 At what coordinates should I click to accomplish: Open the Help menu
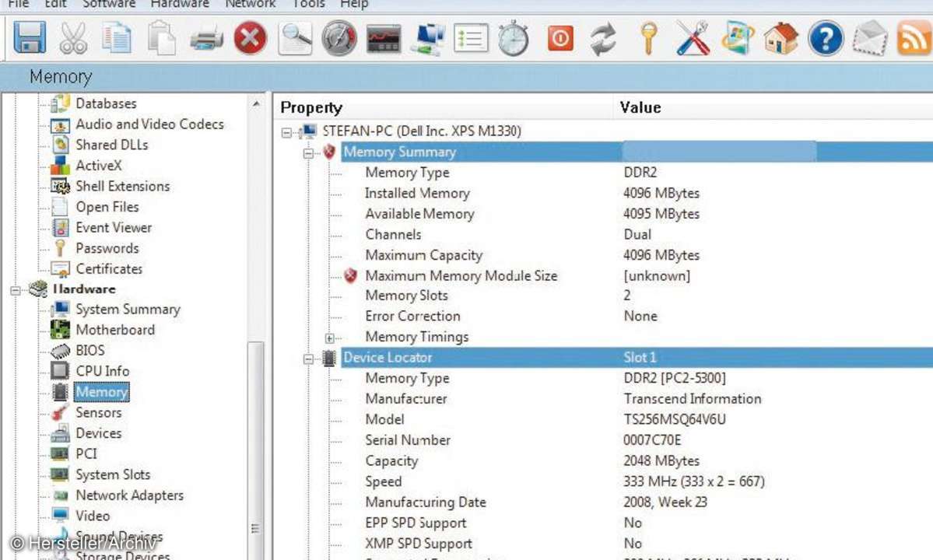tap(354, 4)
